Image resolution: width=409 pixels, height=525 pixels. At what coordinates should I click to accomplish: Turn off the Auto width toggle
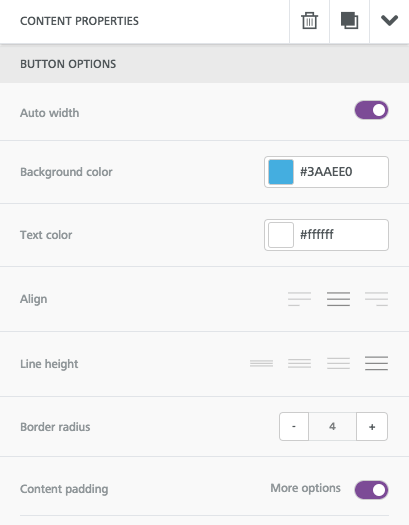pos(372,110)
